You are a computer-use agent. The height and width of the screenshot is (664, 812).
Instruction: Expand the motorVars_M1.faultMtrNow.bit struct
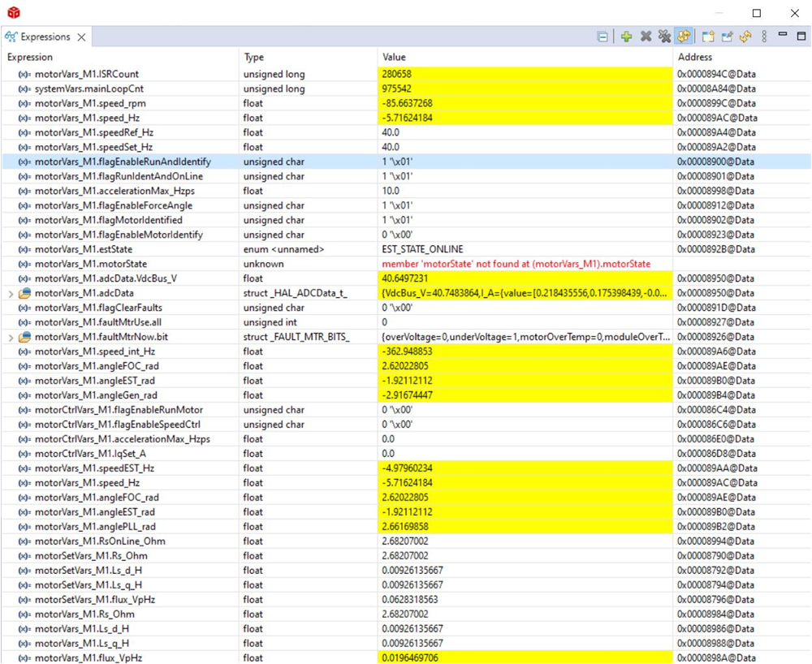click(11, 338)
